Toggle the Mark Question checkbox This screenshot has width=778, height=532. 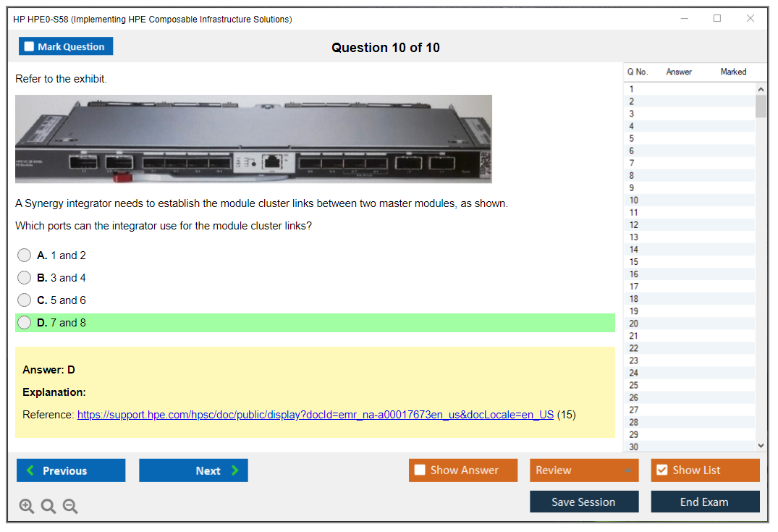click(x=30, y=47)
